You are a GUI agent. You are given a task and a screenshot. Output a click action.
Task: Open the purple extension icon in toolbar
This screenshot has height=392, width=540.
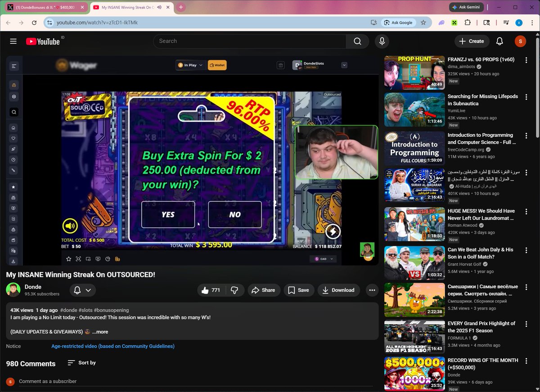(441, 23)
